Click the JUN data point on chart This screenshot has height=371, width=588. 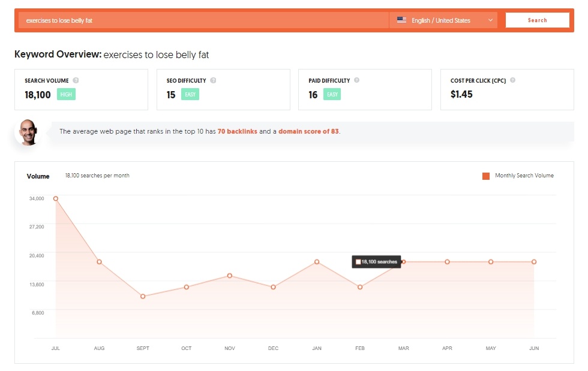534,262
